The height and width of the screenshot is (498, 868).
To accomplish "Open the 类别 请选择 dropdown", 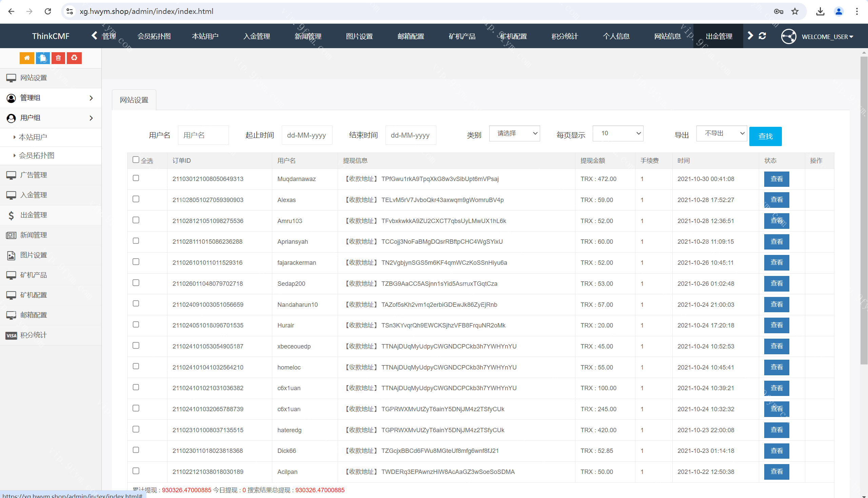I will pyautogui.click(x=514, y=133).
